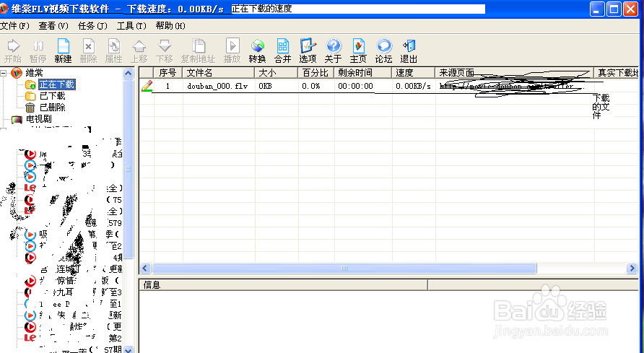Minimize the 维棠 window

(597, 9)
